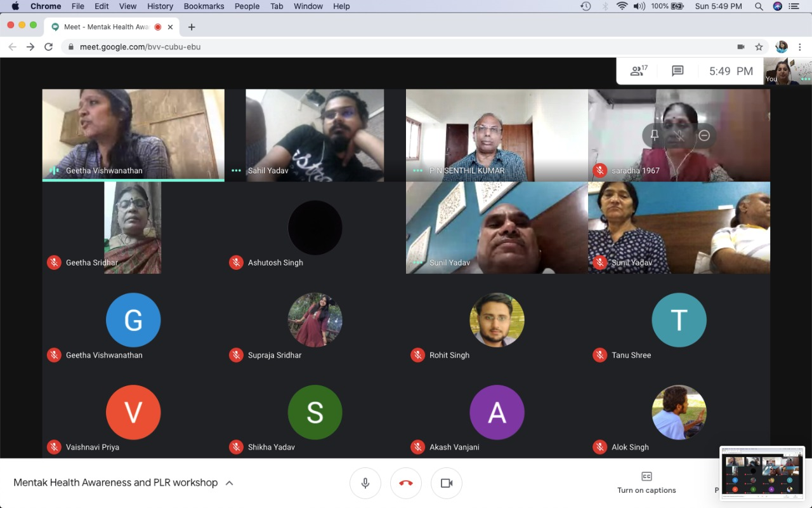Pin the saradha 1967 video tile

click(654, 135)
